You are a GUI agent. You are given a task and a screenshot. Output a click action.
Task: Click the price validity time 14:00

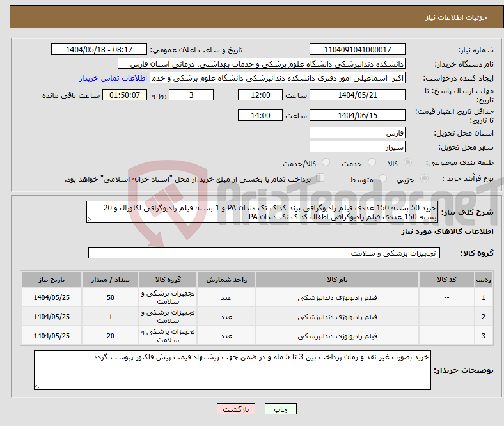coord(260,115)
